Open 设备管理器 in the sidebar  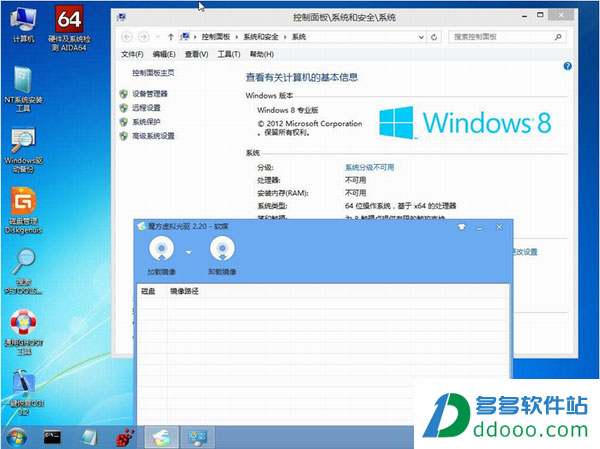(150, 94)
